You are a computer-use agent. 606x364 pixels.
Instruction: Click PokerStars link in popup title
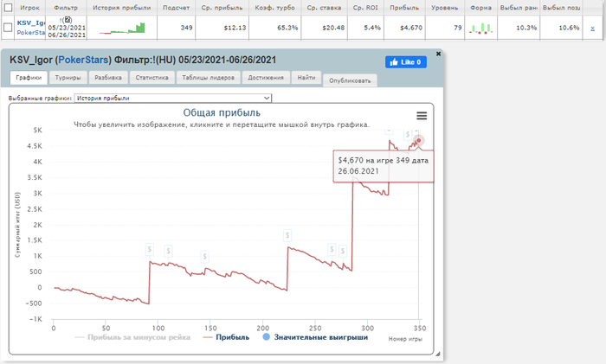(83, 60)
